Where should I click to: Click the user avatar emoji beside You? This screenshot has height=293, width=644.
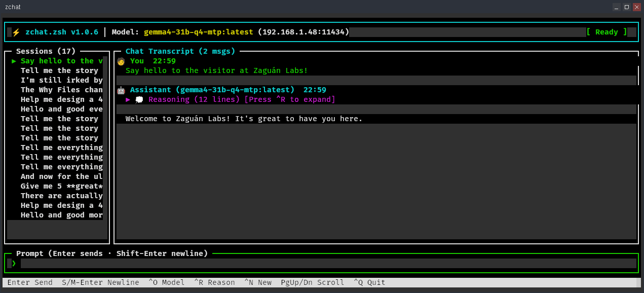pyautogui.click(x=121, y=61)
